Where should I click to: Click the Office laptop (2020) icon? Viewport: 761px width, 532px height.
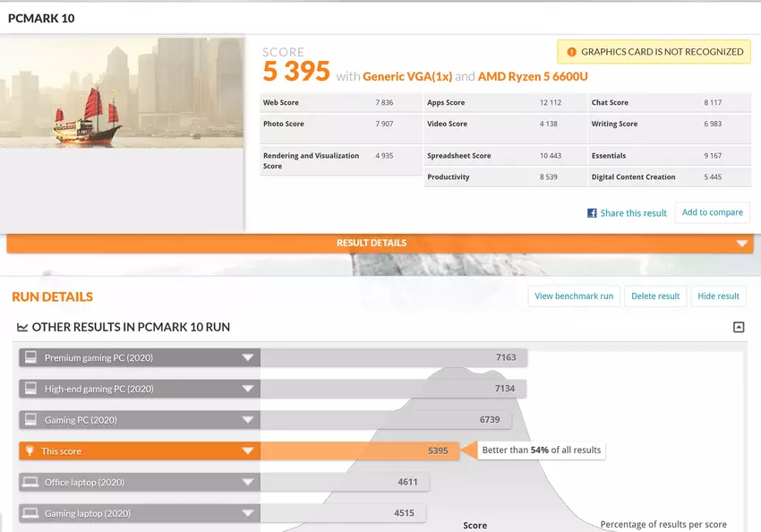[30, 483]
